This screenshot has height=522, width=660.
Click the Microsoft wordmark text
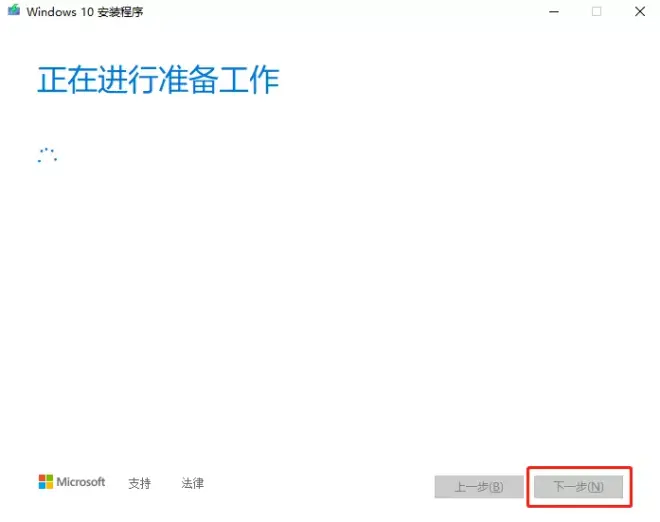tap(81, 482)
